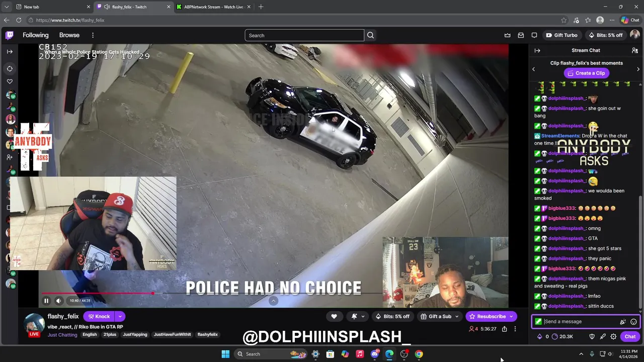Open Google Chrome from the taskbar
The height and width of the screenshot is (362, 644).
pos(419,354)
